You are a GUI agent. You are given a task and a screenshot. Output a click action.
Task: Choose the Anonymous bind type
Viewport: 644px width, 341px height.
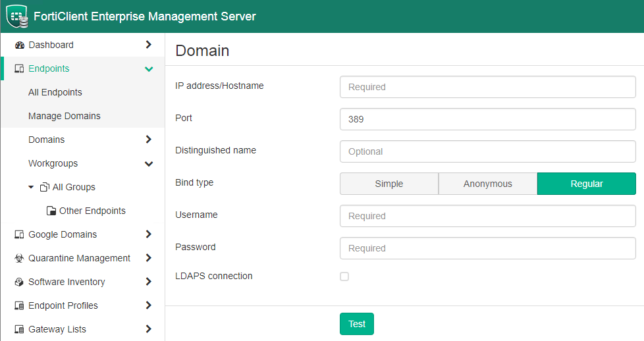488,184
